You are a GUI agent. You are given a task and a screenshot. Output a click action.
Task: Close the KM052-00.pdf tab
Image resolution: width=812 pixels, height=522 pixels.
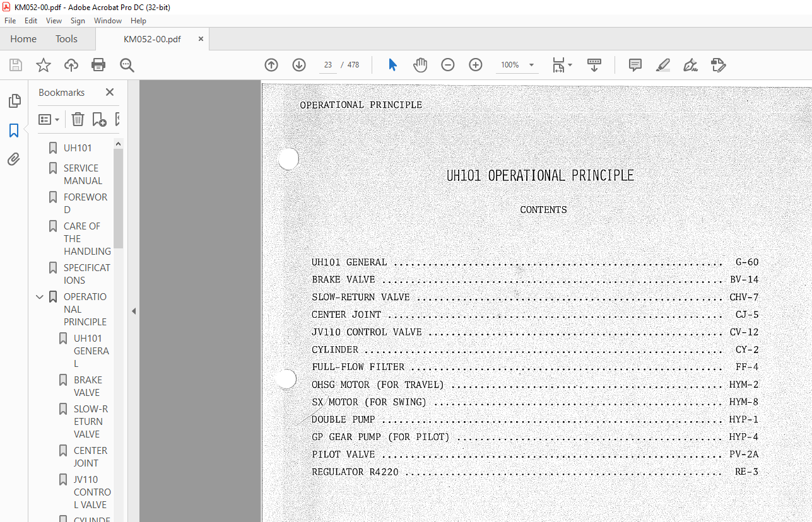[201, 38]
